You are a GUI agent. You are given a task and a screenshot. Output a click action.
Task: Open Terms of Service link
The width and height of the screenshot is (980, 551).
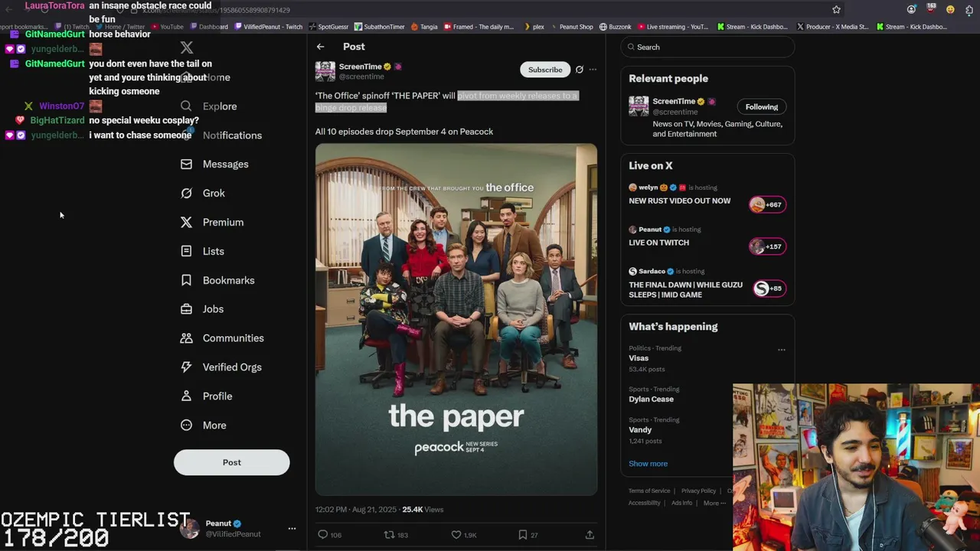coord(649,491)
